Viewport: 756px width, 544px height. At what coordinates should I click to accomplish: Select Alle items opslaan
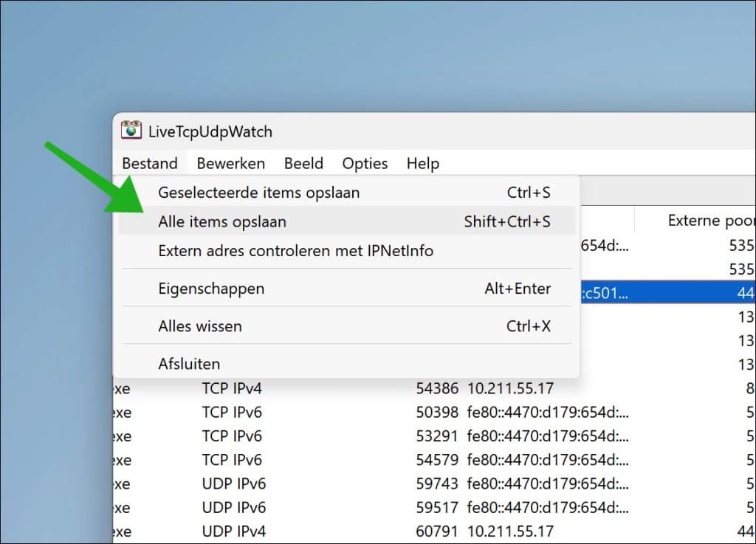click(347, 221)
